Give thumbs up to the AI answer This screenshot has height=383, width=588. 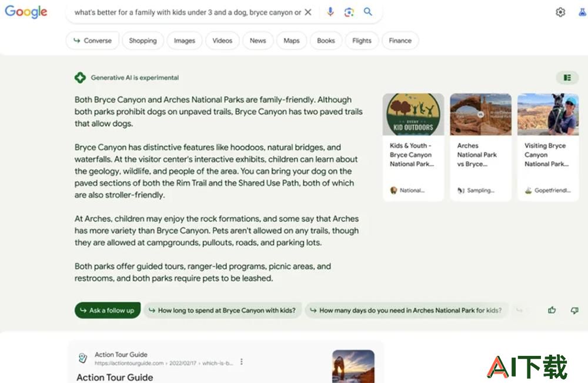click(x=552, y=310)
